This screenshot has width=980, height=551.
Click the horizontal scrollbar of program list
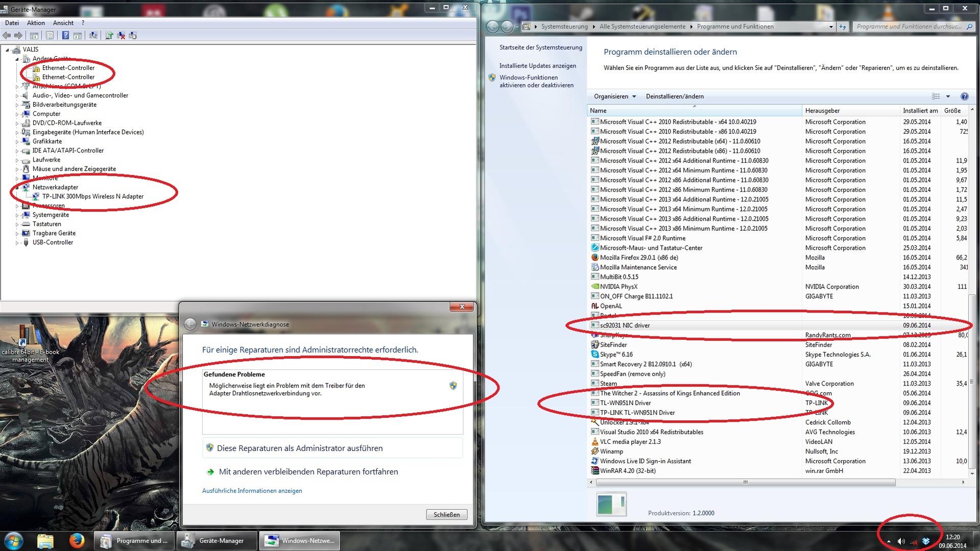[746, 483]
